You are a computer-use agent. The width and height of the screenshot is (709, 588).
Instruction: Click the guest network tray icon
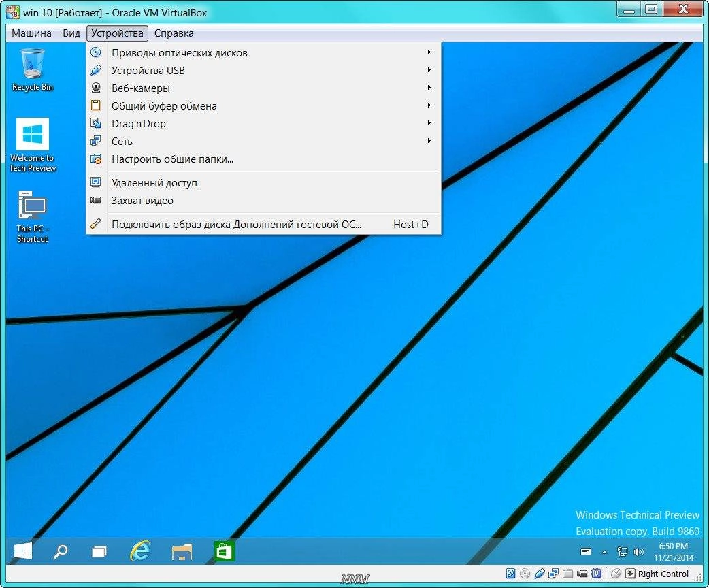click(x=622, y=551)
